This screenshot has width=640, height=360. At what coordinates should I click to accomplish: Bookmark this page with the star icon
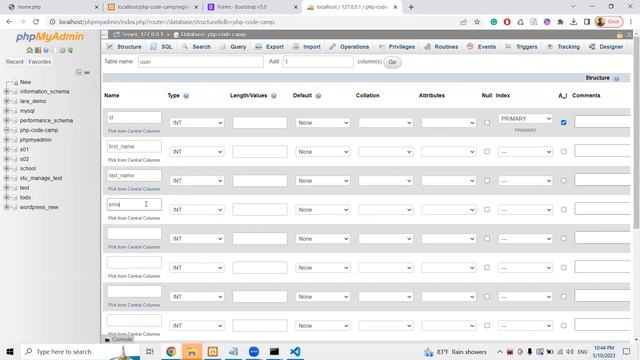click(477, 22)
